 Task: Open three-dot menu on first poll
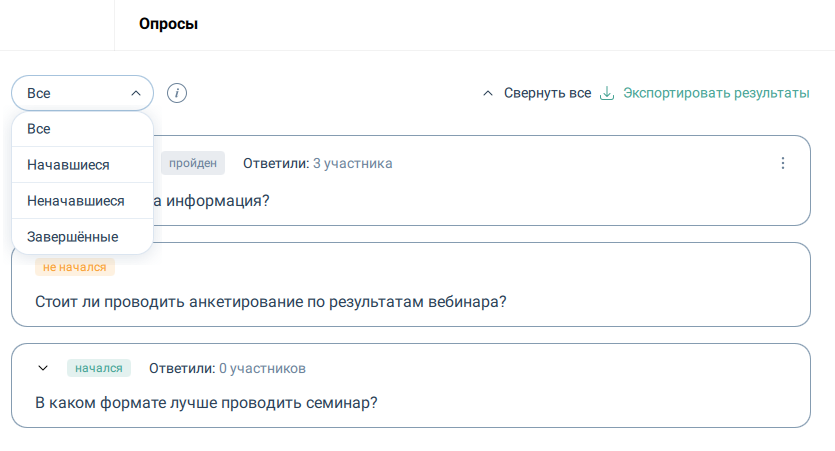[x=783, y=163]
